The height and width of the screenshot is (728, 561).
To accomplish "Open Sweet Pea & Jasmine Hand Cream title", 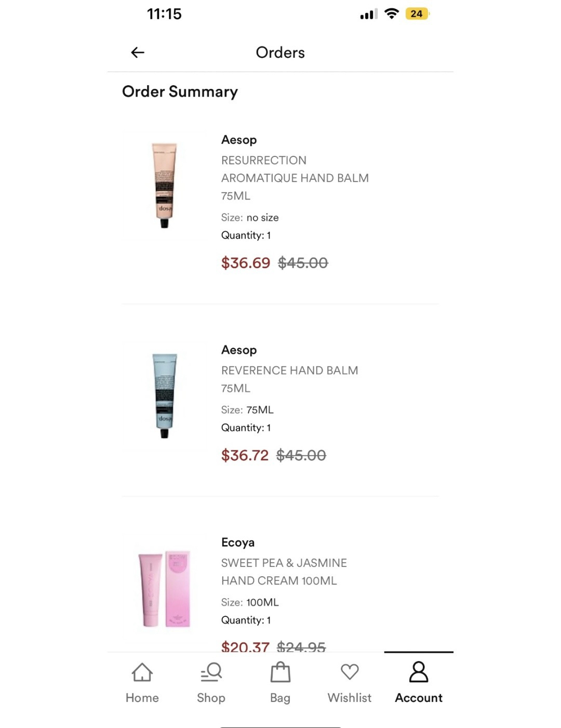I will coord(284,572).
